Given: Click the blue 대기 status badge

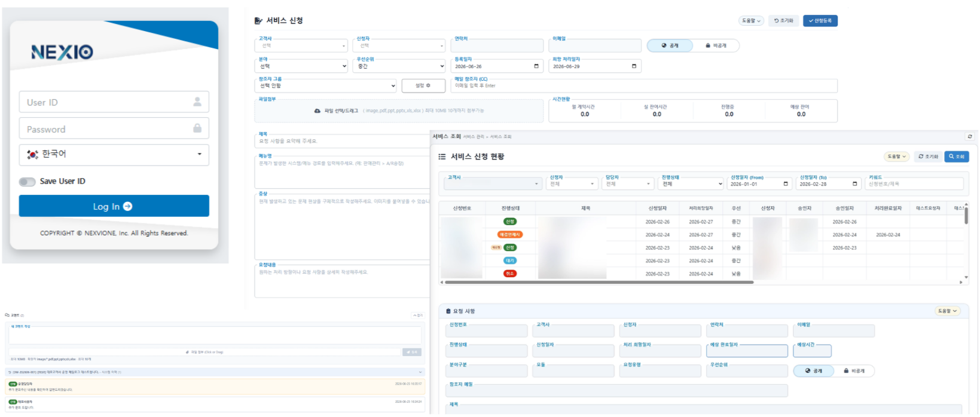Looking at the screenshot, I should pyautogui.click(x=510, y=260).
